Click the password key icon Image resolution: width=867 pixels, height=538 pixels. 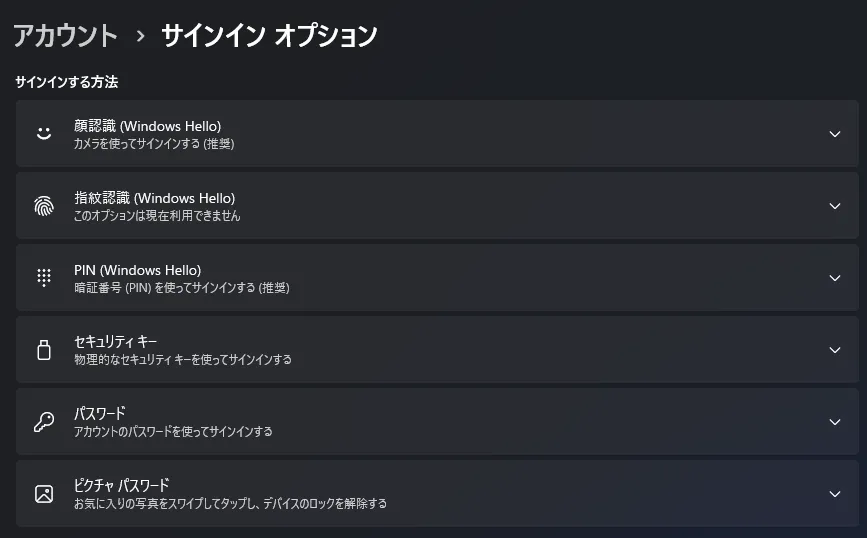click(43, 421)
